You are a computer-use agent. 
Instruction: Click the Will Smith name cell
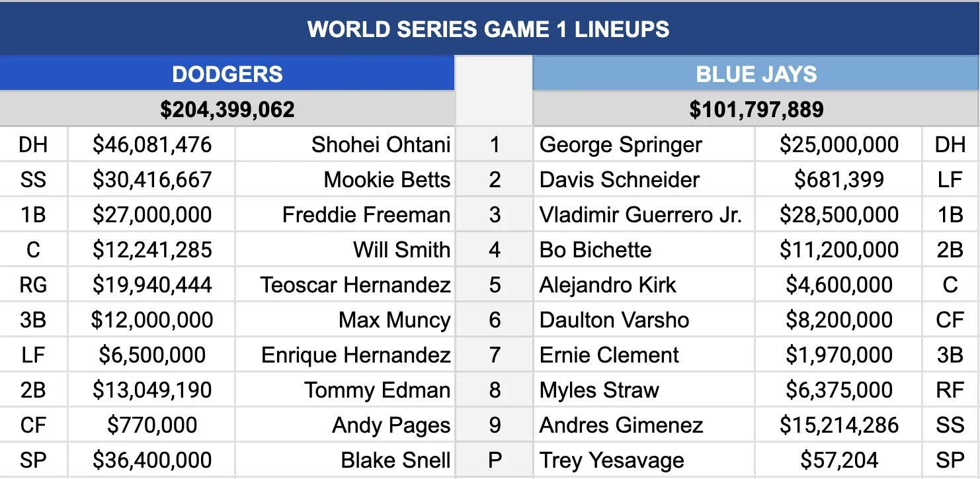click(401, 250)
